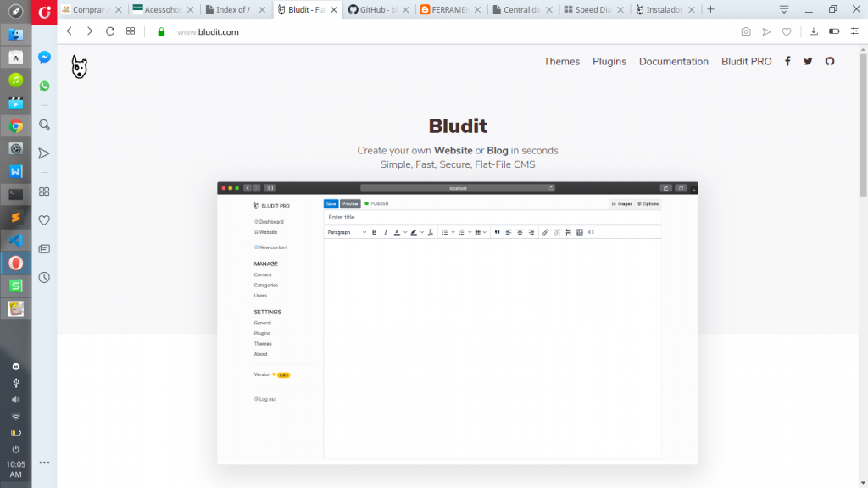Open the sidebar search icon
This screenshot has height=488, width=868.
[x=44, y=125]
